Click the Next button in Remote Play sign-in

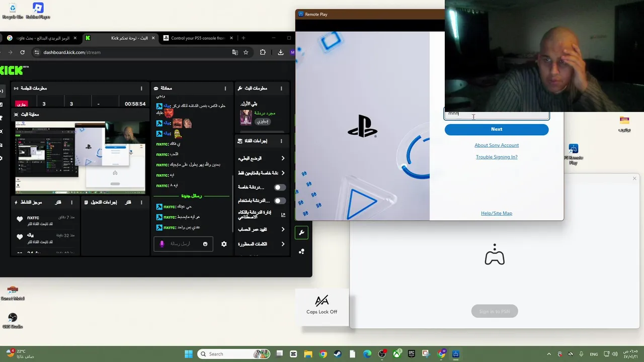(x=496, y=129)
